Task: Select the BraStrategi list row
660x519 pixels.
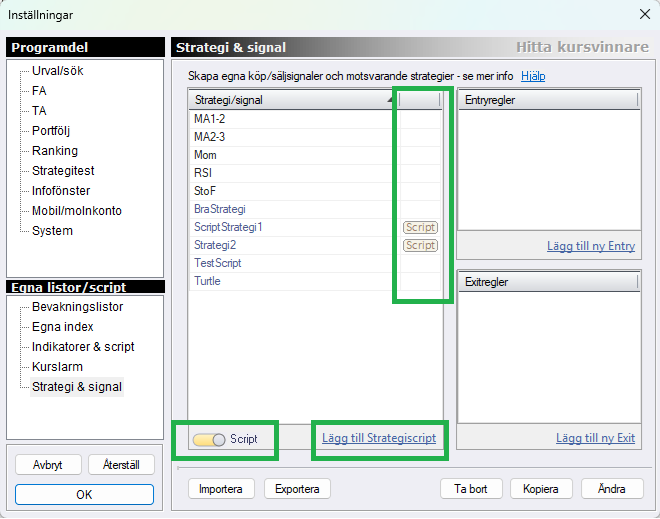Action: (x=219, y=209)
